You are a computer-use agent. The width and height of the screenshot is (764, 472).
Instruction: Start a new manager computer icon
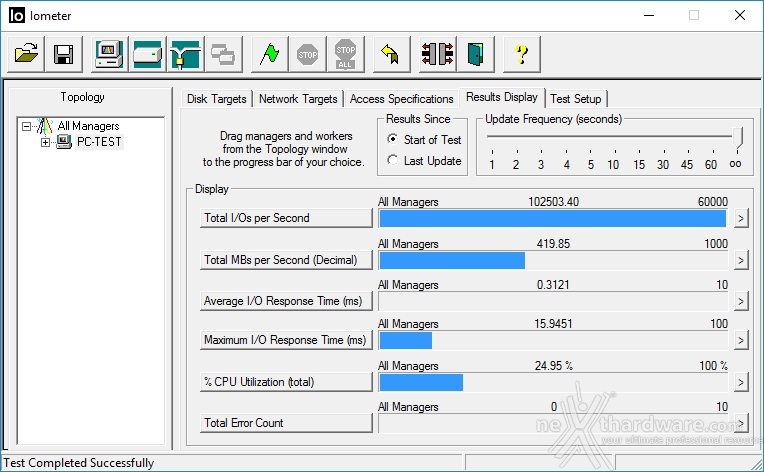(x=110, y=54)
